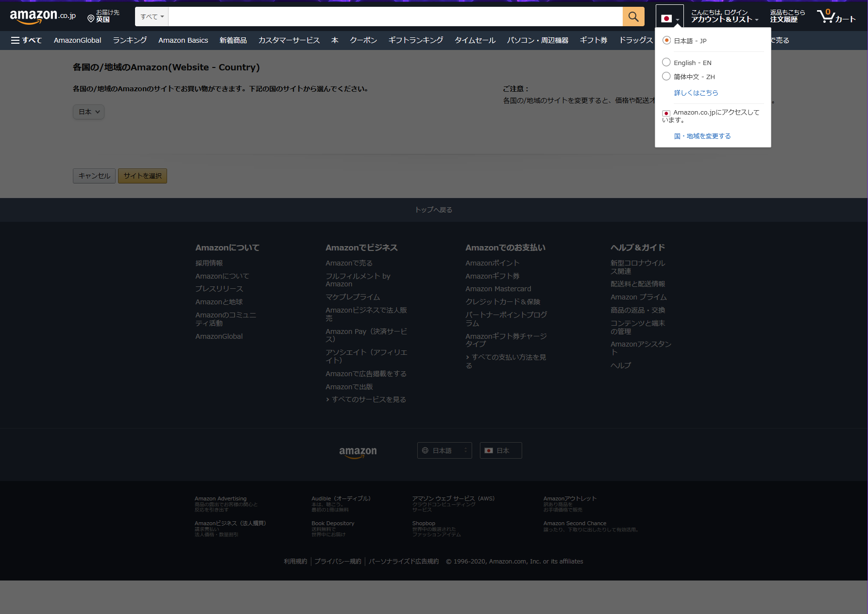The image size is (868, 614).
Task: Open クレジットカード&保険 footer link
Action: [503, 302]
